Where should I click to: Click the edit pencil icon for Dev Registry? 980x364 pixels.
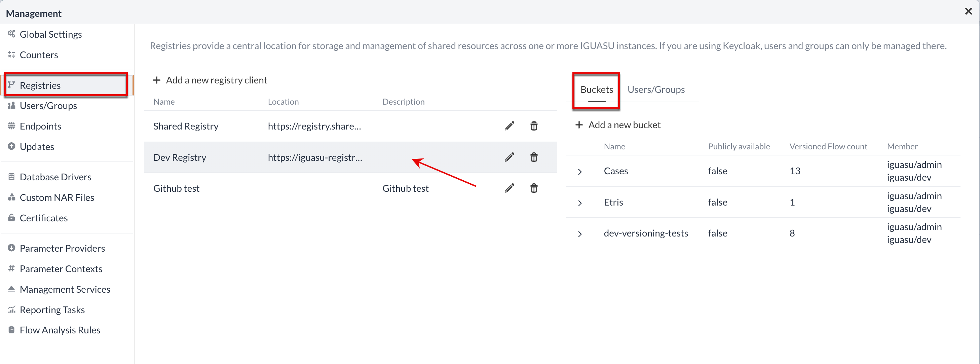click(510, 157)
